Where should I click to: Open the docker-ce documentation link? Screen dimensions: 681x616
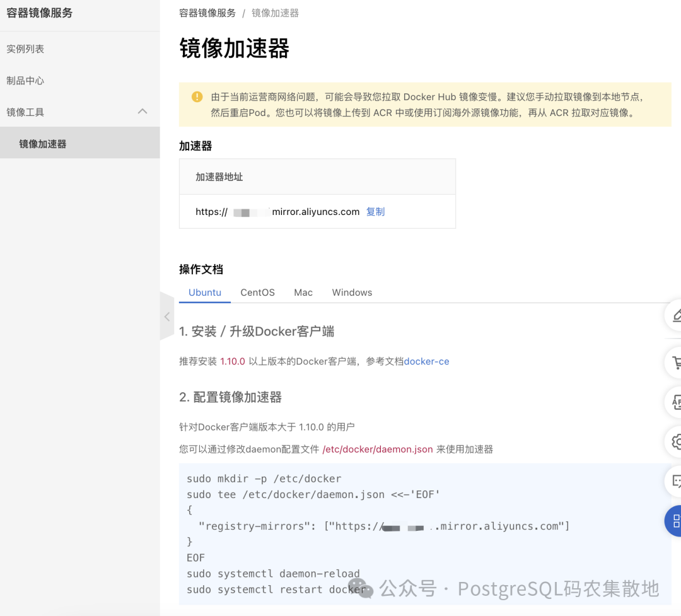pyautogui.click(x=426, y=361)
